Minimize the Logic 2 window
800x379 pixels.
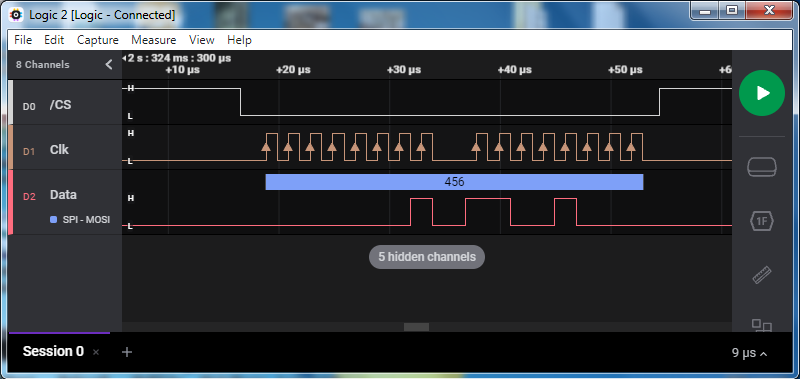(705, 10)
